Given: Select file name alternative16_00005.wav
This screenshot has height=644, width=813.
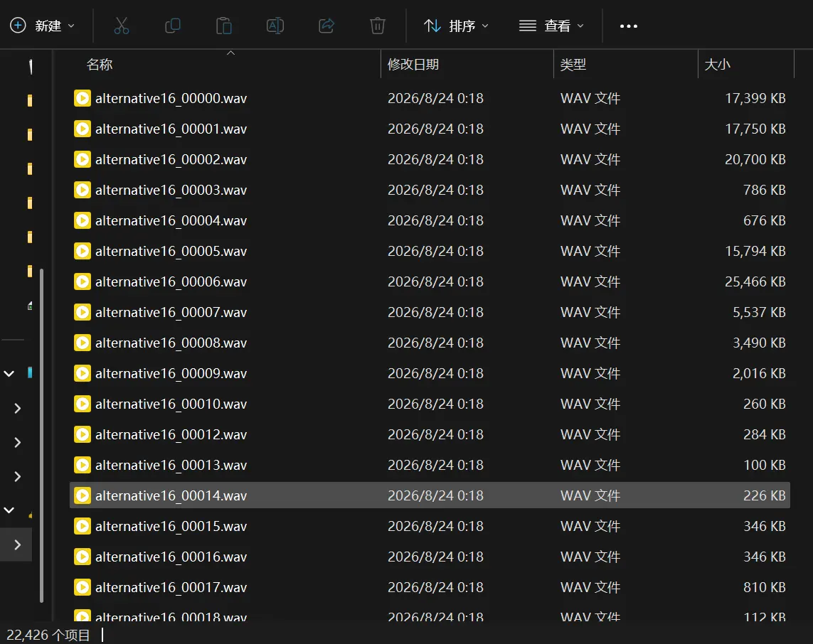Looking at the screenshot, I should (x=171, y=252).
